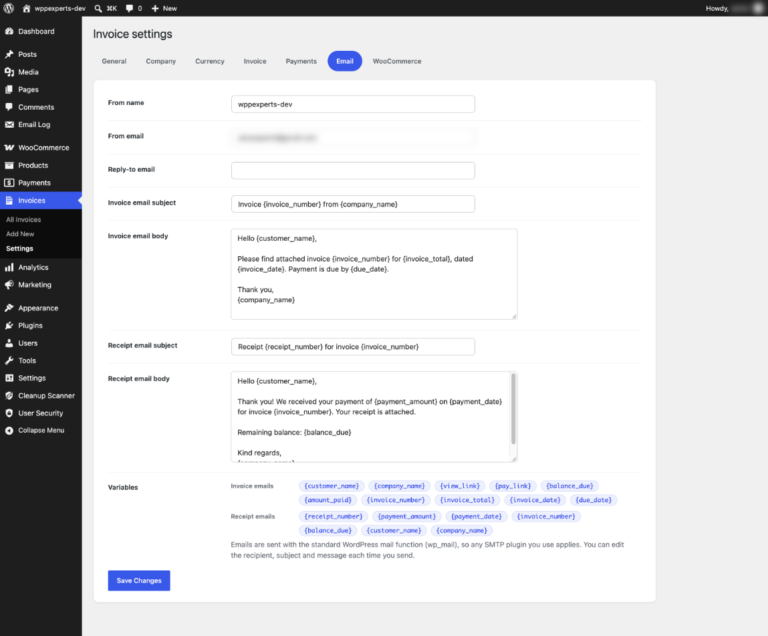Click the WooCommerce logo icon in sidebar
Image resolution: width=768 pixels, height=636 pixels.
click(9, 147)
